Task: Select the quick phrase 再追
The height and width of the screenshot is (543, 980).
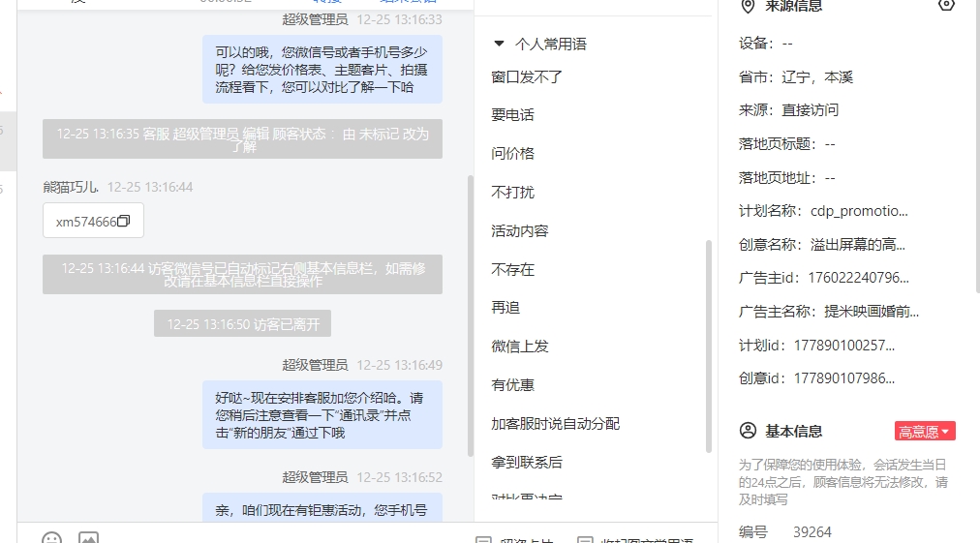Action: 505,308
